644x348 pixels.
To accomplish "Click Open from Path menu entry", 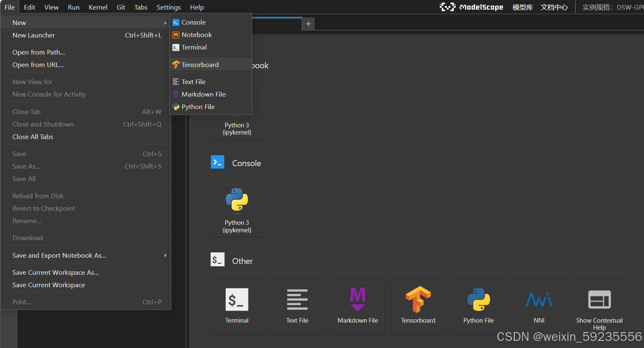I will (x=39, y=52).
